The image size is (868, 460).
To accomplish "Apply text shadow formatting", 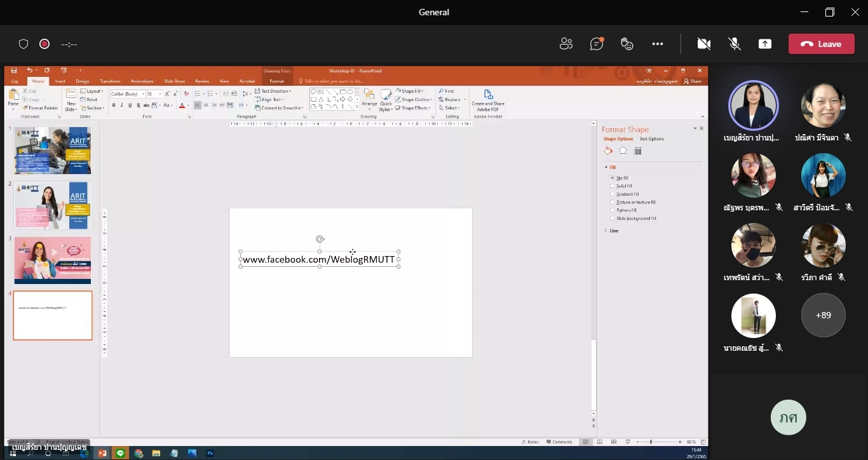I will click(139, 105).
